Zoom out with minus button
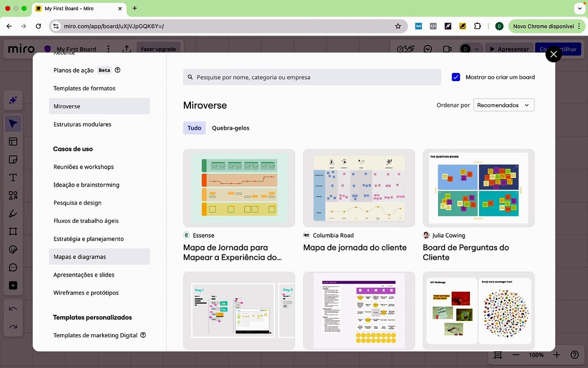588x368 pixels. 516,355
